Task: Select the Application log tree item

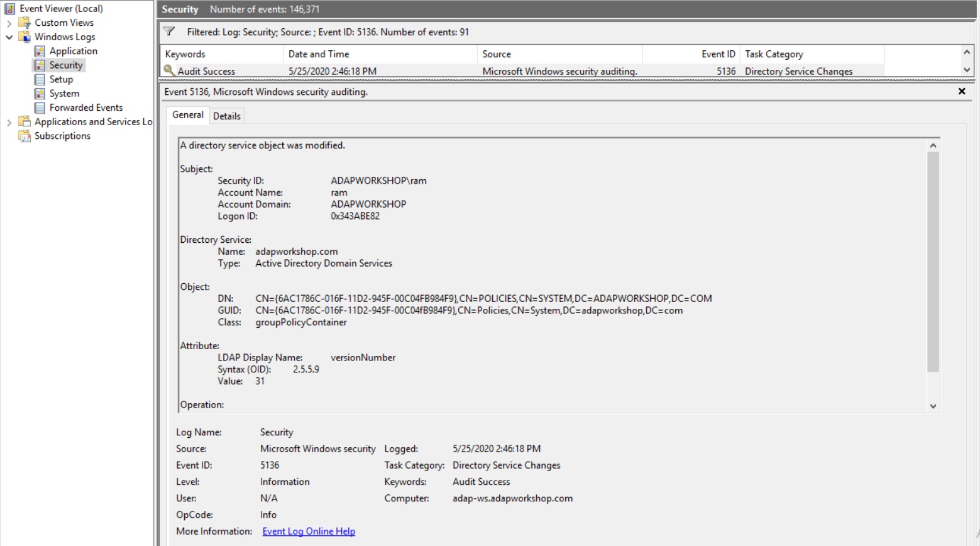Action: (x=74, y=51)
